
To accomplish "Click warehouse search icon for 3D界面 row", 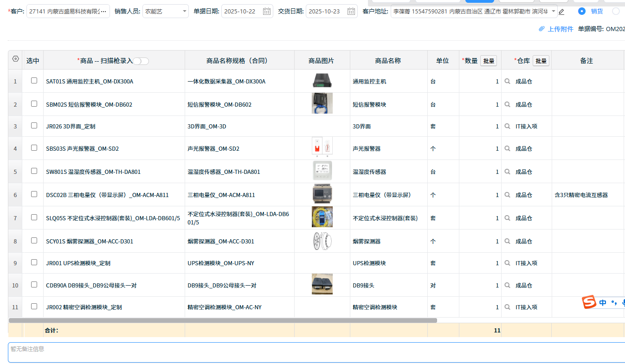I will click(507, 126).
